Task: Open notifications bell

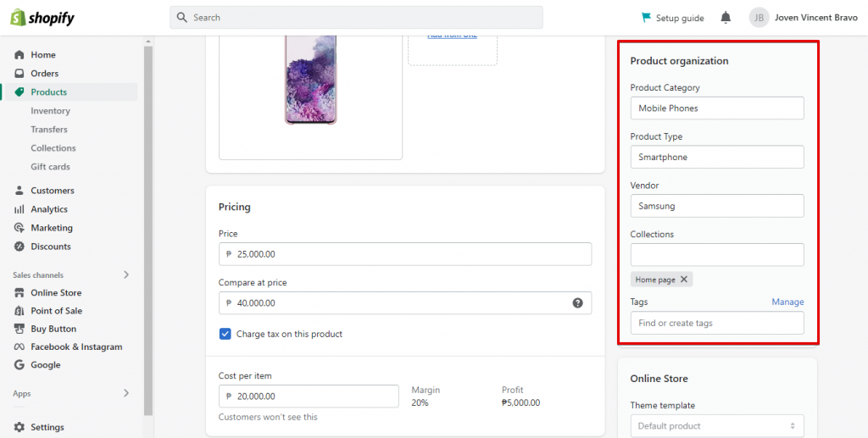Action: tap(726, 18)
